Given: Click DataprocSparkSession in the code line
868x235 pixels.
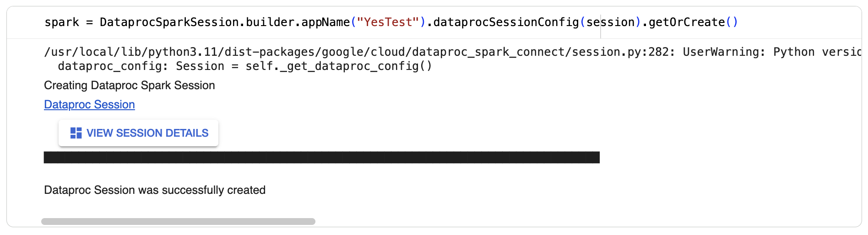Looking at the screenshot, I should 169,22.
